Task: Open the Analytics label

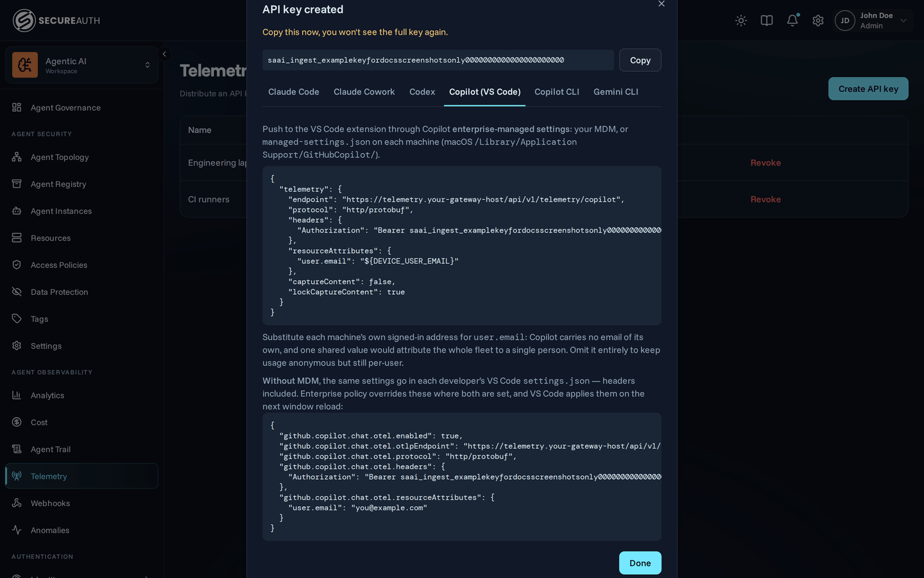Action: coord(47,396)
